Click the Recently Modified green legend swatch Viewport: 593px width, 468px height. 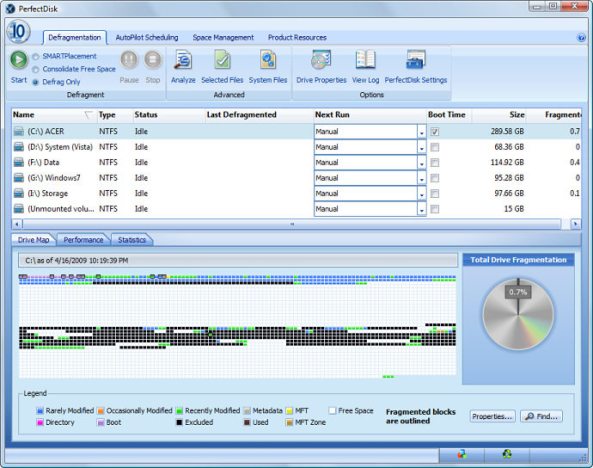[x=180, y=411]
